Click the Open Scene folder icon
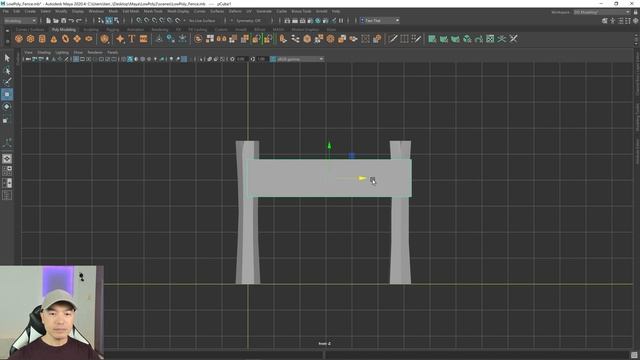The height and width of the screenshot is (360, 640). 56,20
